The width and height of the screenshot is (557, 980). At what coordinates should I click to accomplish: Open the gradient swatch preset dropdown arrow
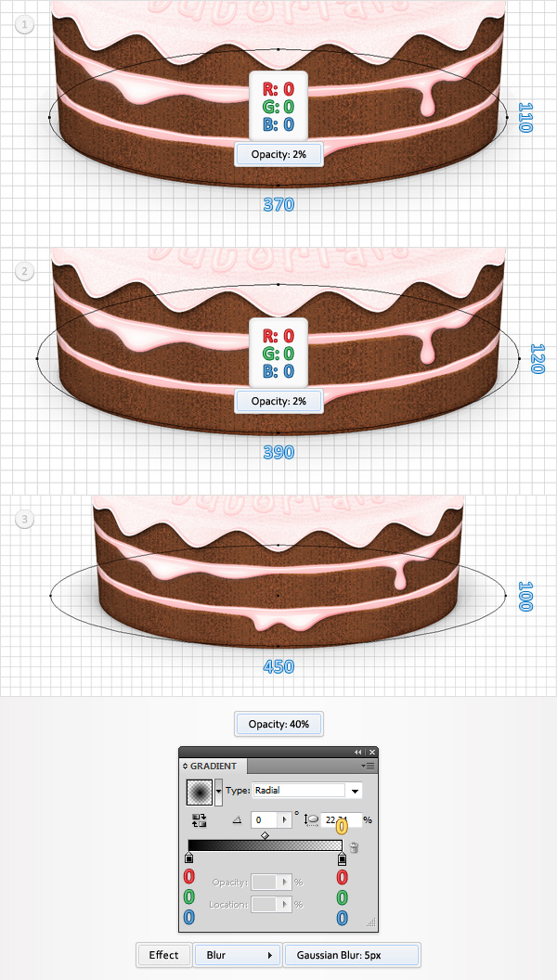(218, 793)
